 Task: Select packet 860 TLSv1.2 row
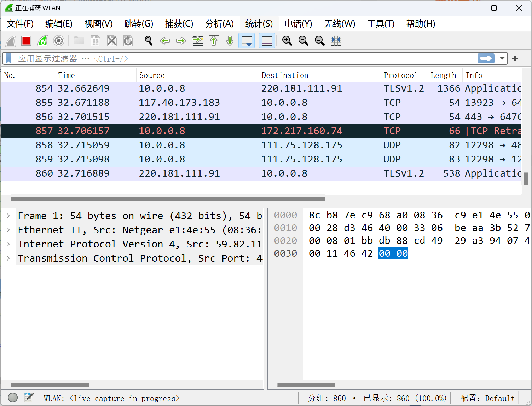[x=261, y=173]
